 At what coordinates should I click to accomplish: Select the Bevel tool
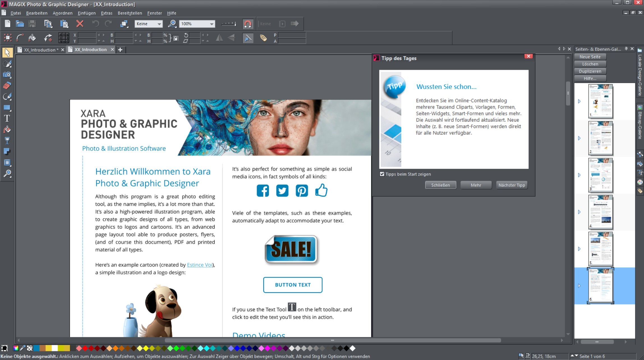[x=7, y=163]
